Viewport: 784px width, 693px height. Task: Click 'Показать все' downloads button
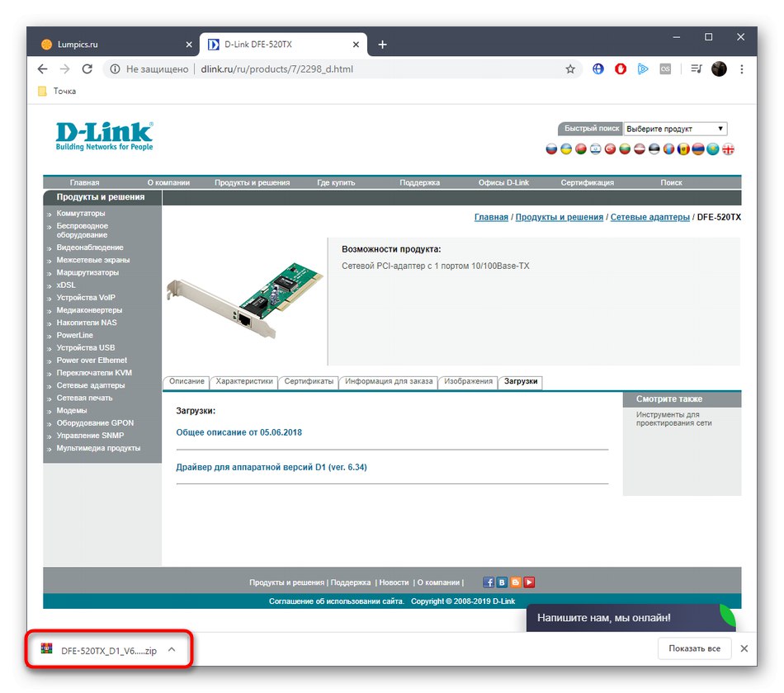tap(695, 648)
